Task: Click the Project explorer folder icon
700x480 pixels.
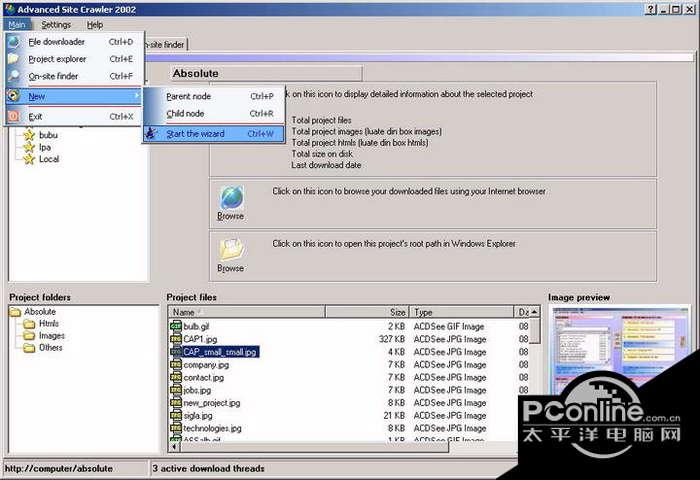Action: (x=14, y=59)
